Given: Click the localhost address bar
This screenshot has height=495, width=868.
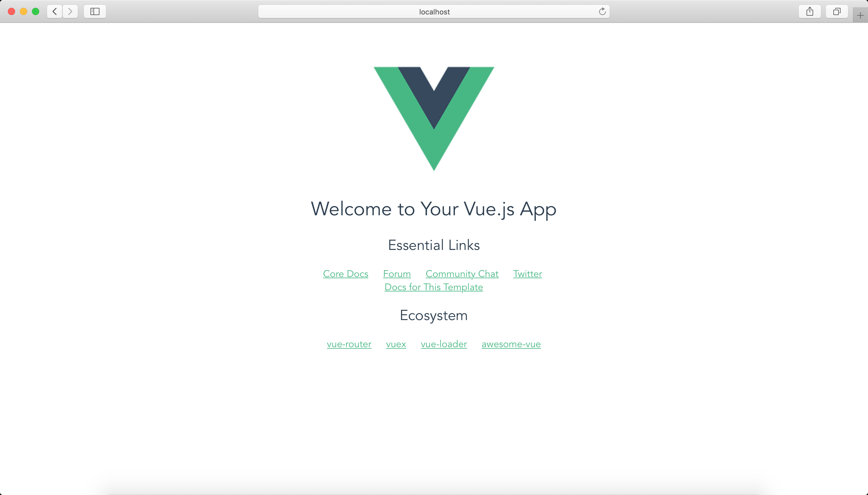Looking at the screenshot, I should [434, 11].
